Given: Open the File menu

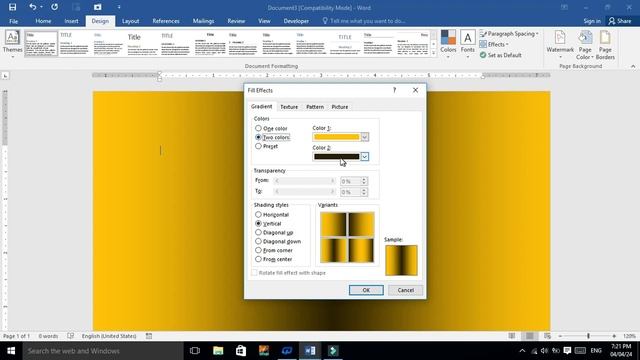Looking at the screenshot, I should (13, 21).
